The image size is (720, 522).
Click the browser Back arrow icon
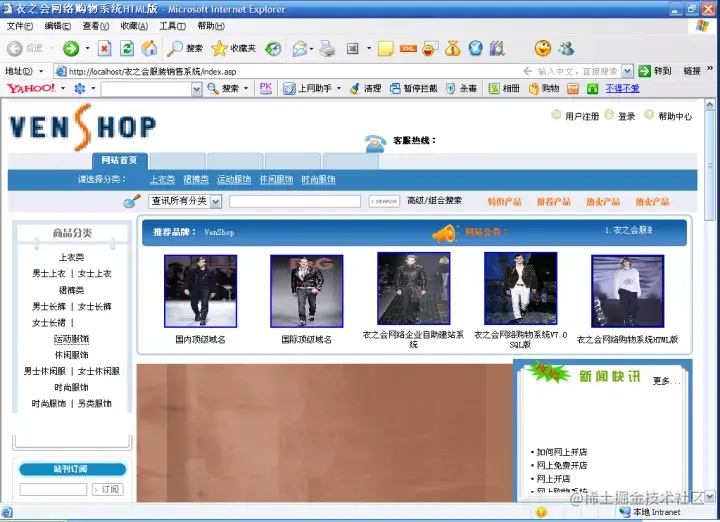coord(15,48)
